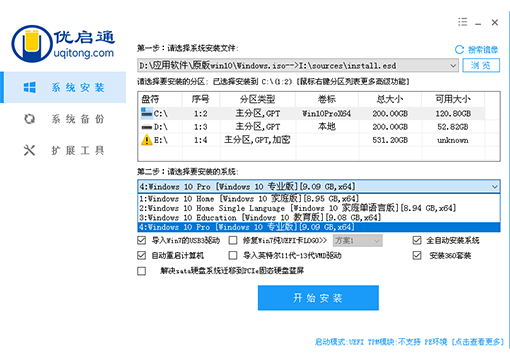This screenshot has width=510, height=360.
Task: Uncheck 导入Win7的USB3驱动 checkbox
Action: (x=142, y=240)
